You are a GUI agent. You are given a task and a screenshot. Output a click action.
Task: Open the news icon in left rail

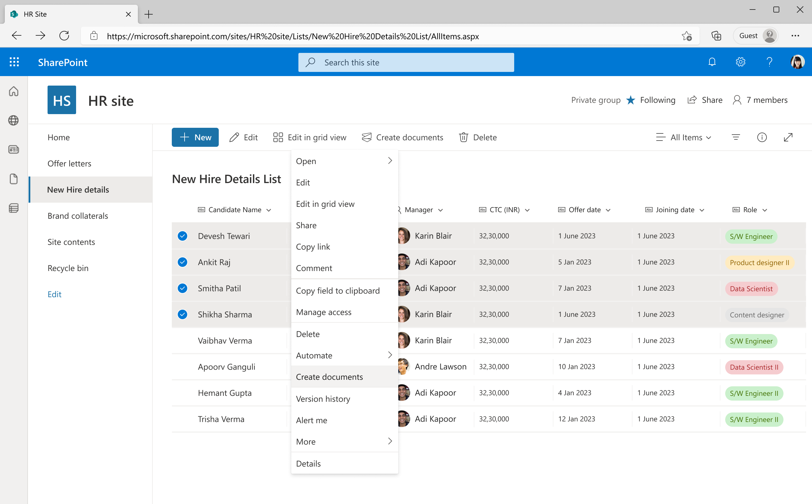[14, 150]
